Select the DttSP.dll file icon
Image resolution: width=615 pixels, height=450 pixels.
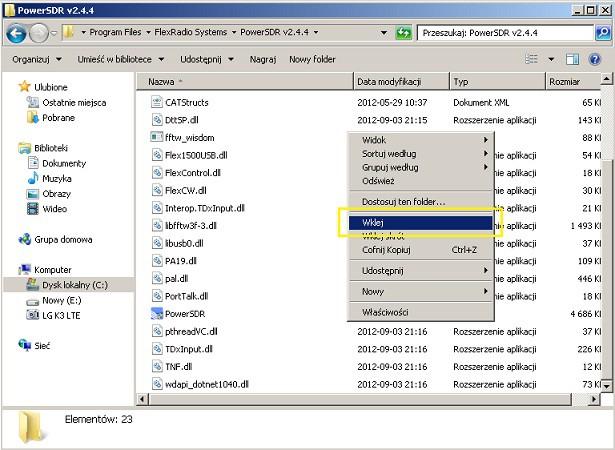(157, 120)
